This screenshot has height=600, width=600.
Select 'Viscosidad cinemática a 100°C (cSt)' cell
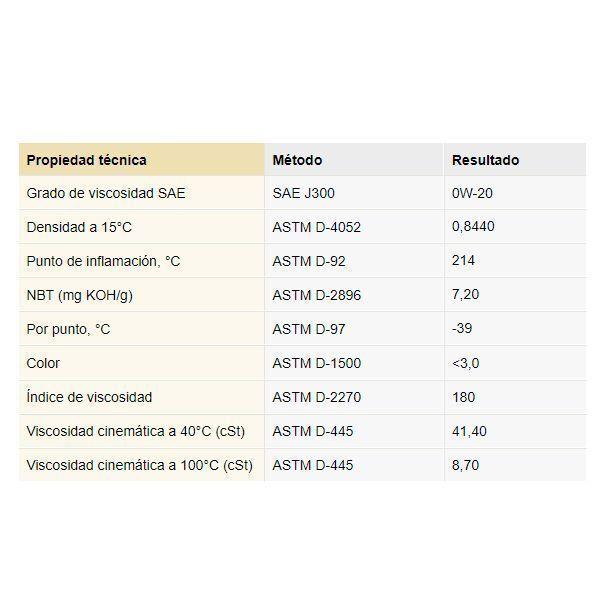[142, 465]
